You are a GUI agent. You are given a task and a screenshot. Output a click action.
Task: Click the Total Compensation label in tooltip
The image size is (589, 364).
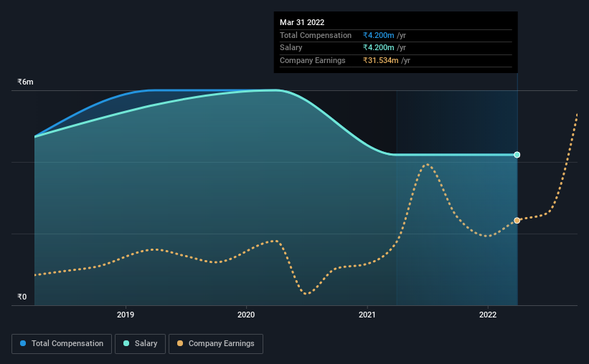click(316, 35)
